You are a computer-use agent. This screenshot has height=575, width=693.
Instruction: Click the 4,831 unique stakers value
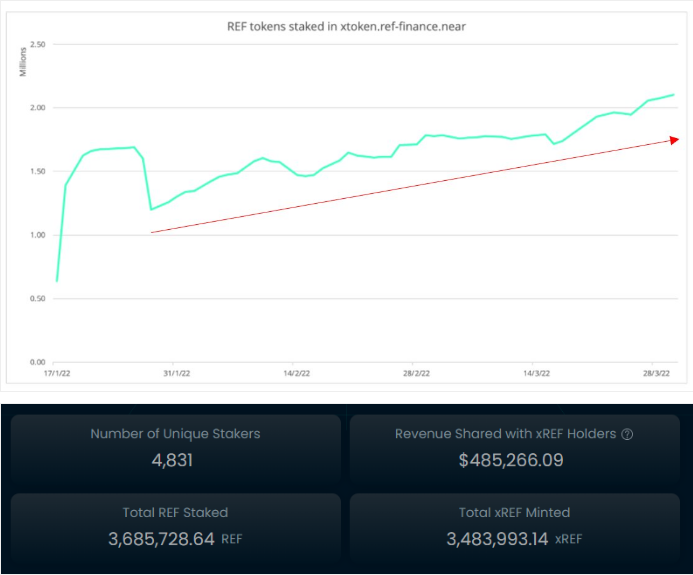[172, 460]
